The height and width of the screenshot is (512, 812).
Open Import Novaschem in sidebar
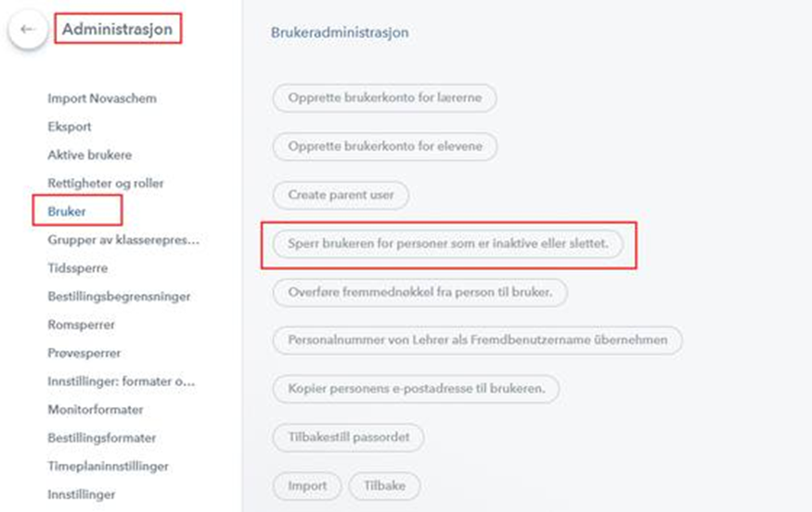click(x=102, y=98)
